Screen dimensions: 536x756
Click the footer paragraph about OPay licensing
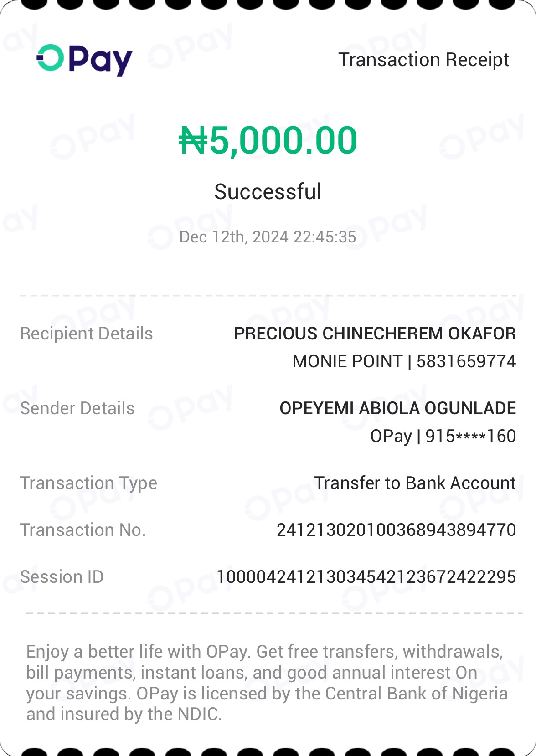tap(267, 683)
